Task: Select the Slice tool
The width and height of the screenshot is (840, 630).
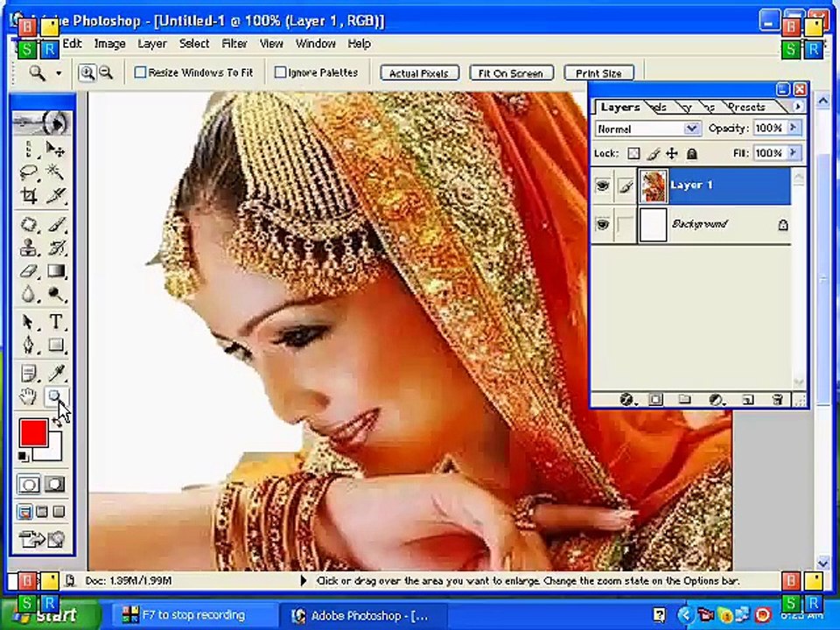Action: coord(56,196)
